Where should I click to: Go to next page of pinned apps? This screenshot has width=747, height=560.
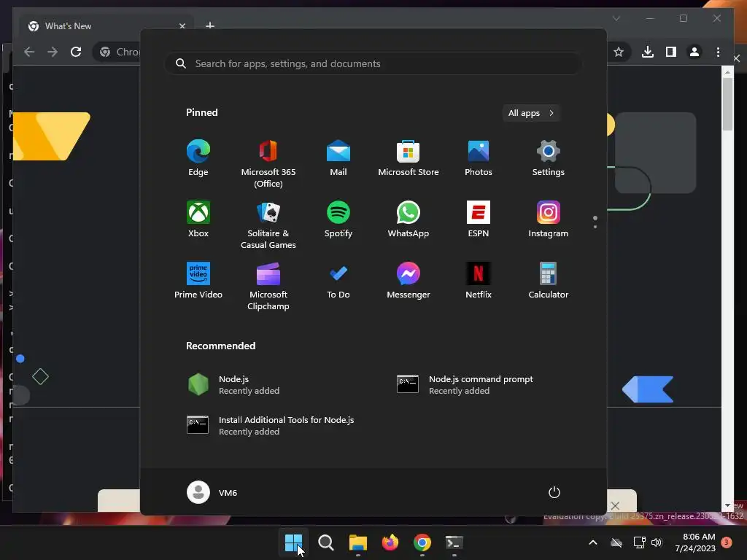point(595,227)
